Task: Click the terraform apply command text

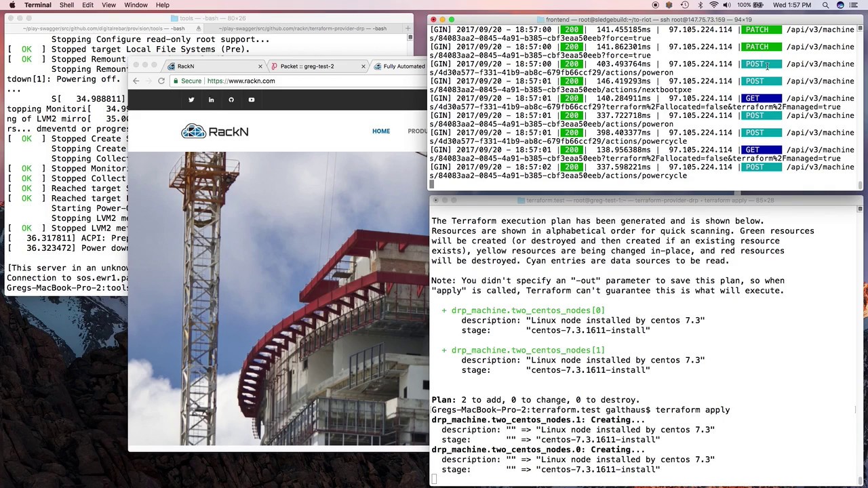Action: (693, 410)
